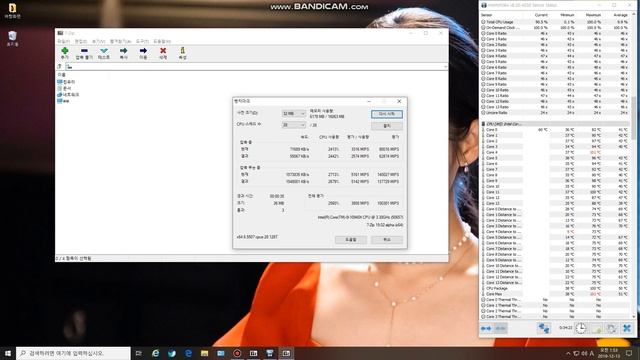The height and width of the screenshot is (360, 640).
Task: Open the notification center icon on the taskbar
Action: pos(629,353)
